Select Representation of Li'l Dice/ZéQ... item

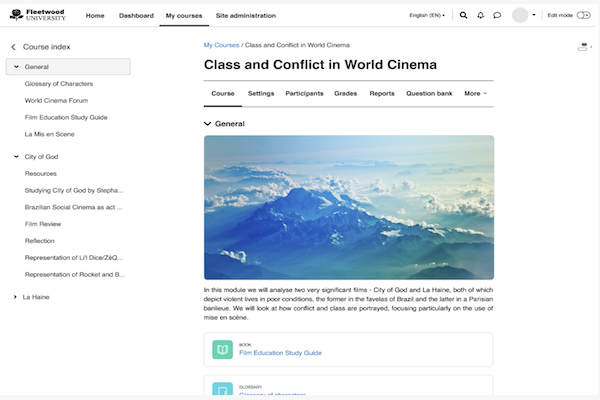coord(73,258)
